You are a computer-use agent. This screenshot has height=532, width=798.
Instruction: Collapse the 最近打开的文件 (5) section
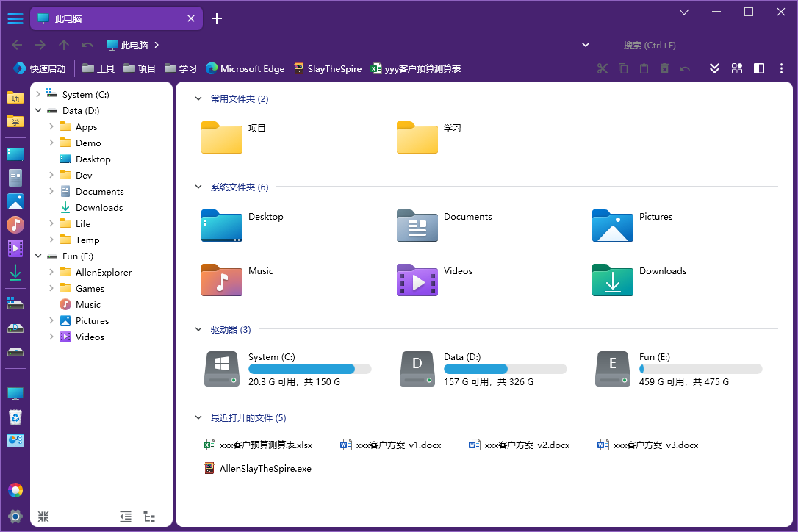click(x=198, y=417)
